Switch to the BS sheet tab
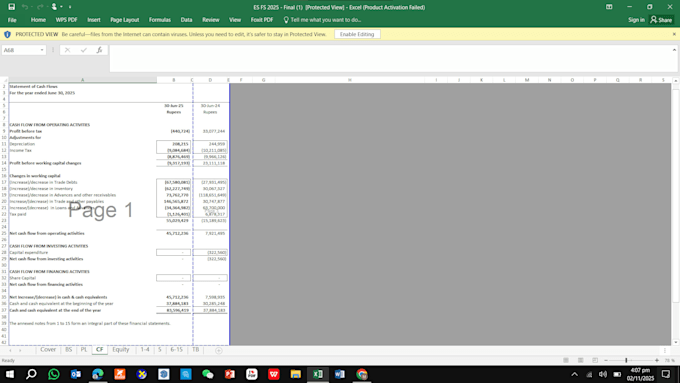The width and height of the screenshot is (680, 383). pyautogui.click(x=69, y=350)
